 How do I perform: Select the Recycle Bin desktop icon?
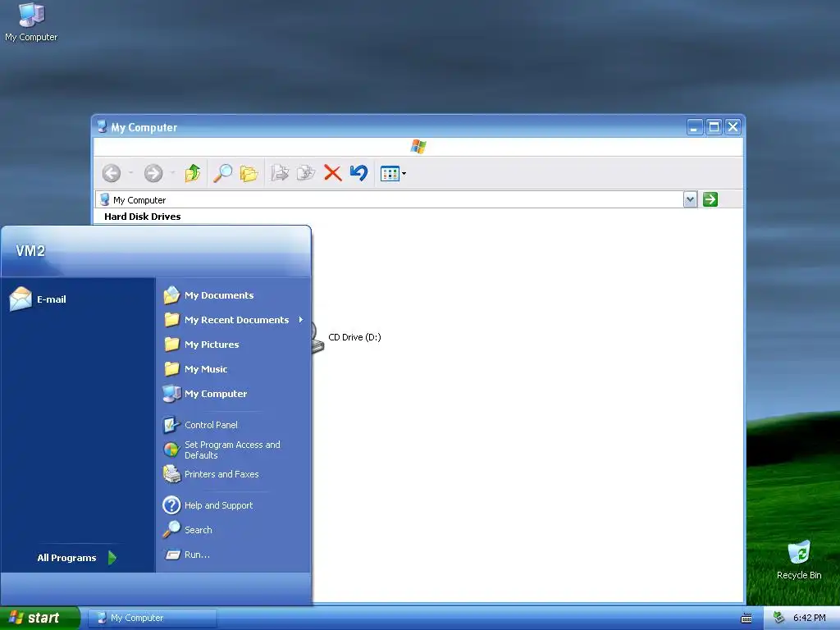pyautogui.click(x=799, y=560)
